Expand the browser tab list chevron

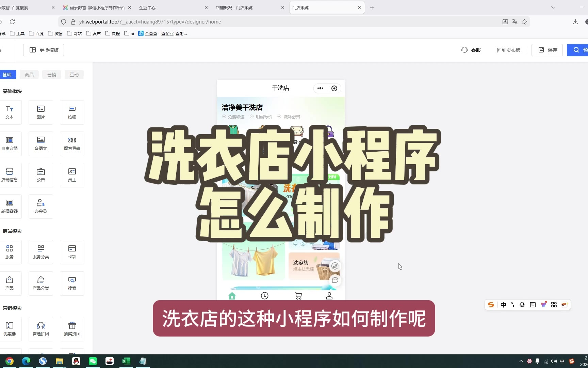point(553,7)
